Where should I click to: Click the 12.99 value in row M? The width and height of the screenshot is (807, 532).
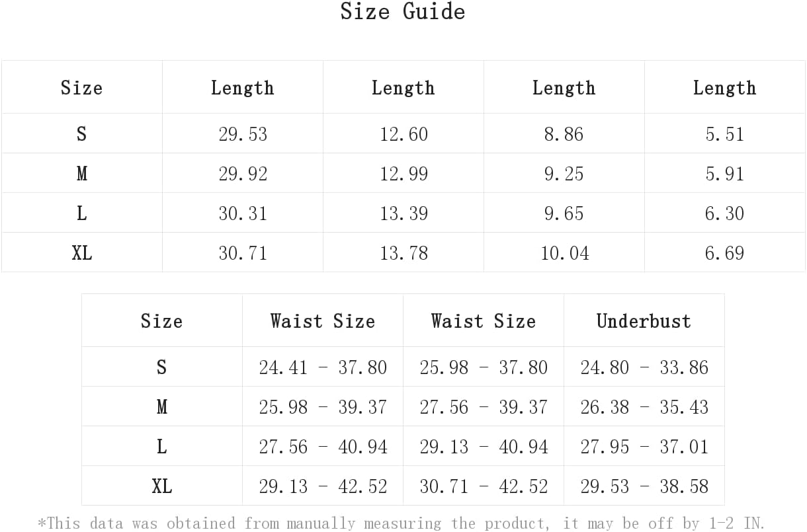click(403, 174)
